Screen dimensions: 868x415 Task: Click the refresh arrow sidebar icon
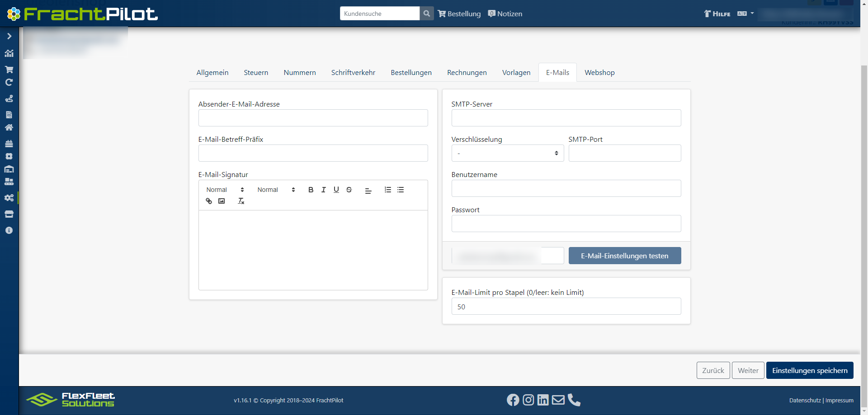(9, 82)
